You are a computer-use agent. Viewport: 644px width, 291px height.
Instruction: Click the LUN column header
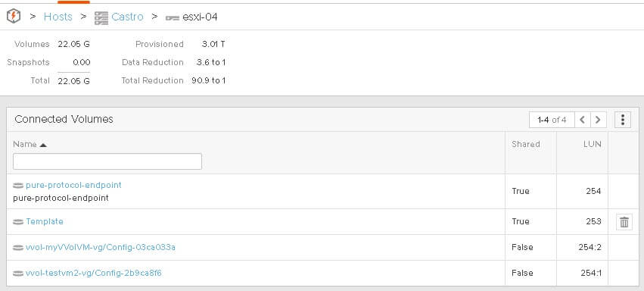pos(593,144)
